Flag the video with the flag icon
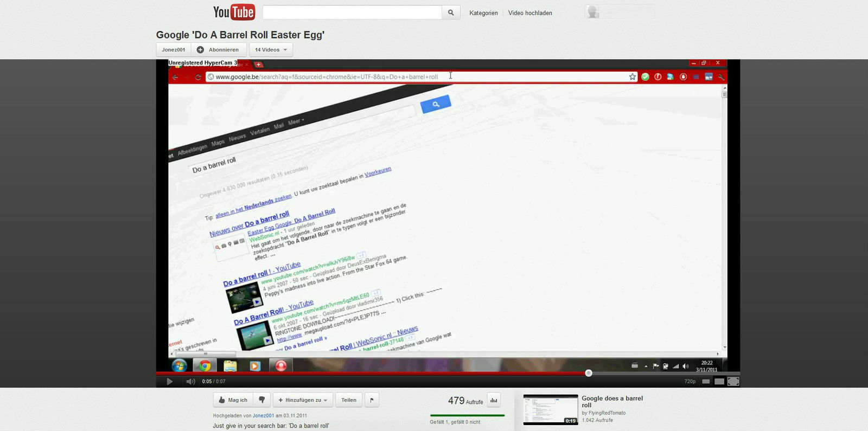868x431 pixels. coord(372,400)
